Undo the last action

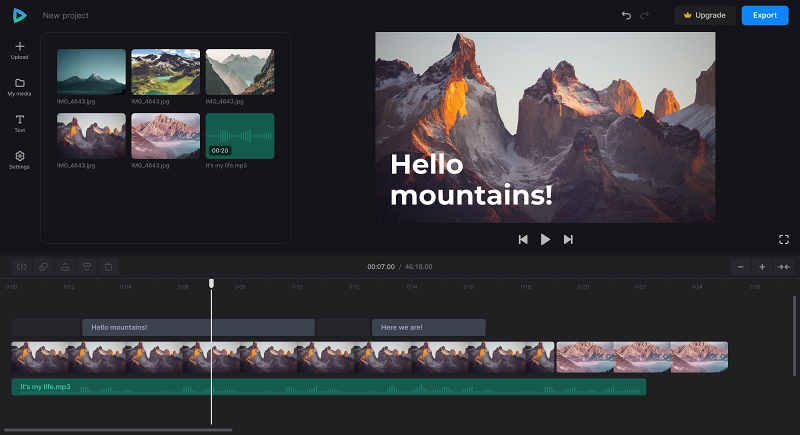626,15
